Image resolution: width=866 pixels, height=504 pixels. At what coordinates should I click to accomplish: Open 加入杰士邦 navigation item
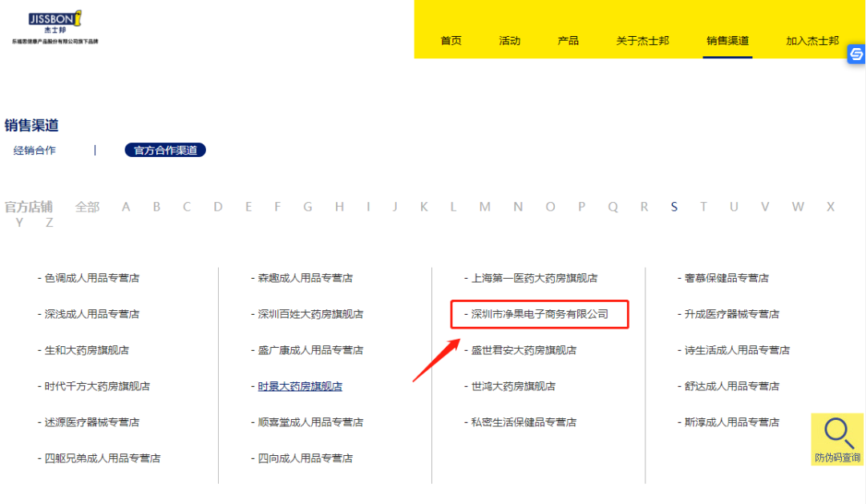click(812, 41)
